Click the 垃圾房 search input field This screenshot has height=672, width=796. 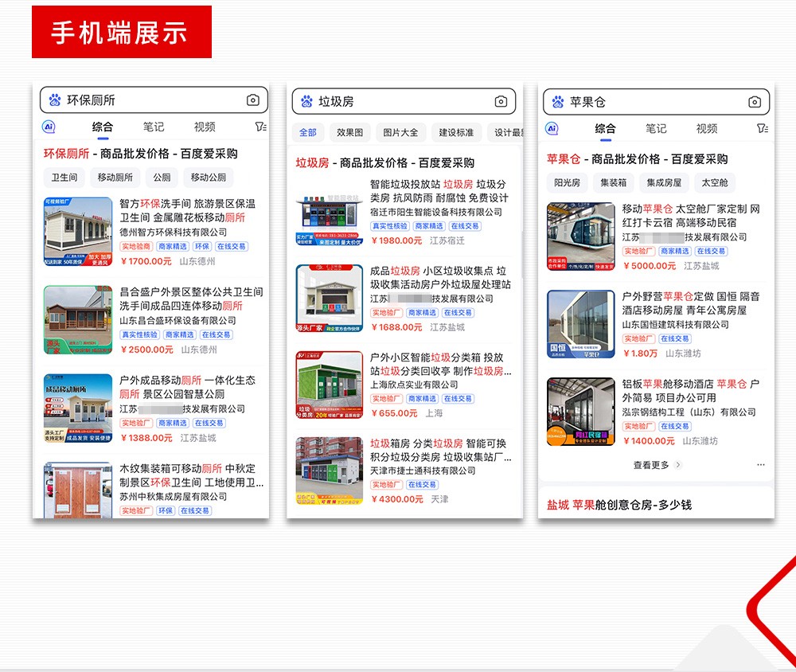398,101
